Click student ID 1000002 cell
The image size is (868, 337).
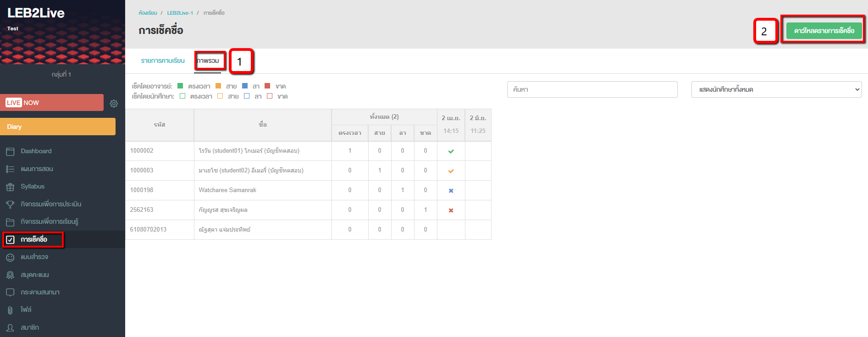[160, 151]
